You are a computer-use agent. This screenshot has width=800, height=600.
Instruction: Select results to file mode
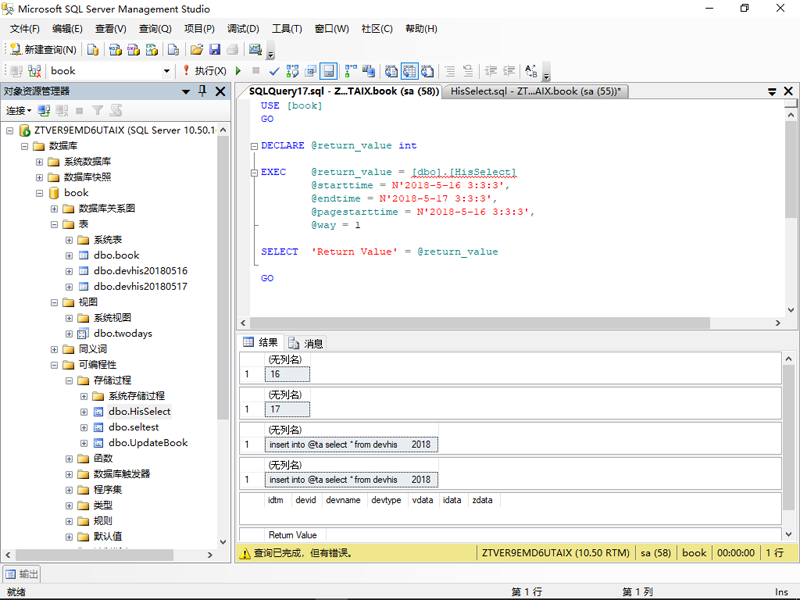point(428,71)
